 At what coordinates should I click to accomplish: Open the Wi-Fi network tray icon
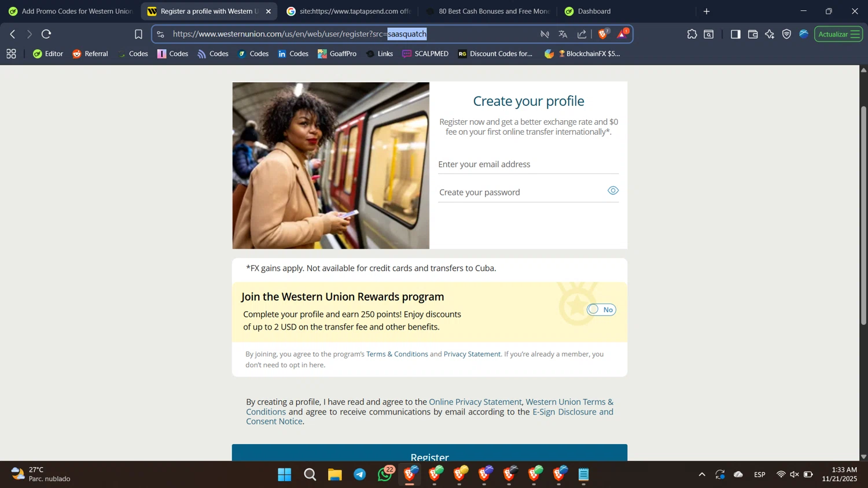point(781,475)
